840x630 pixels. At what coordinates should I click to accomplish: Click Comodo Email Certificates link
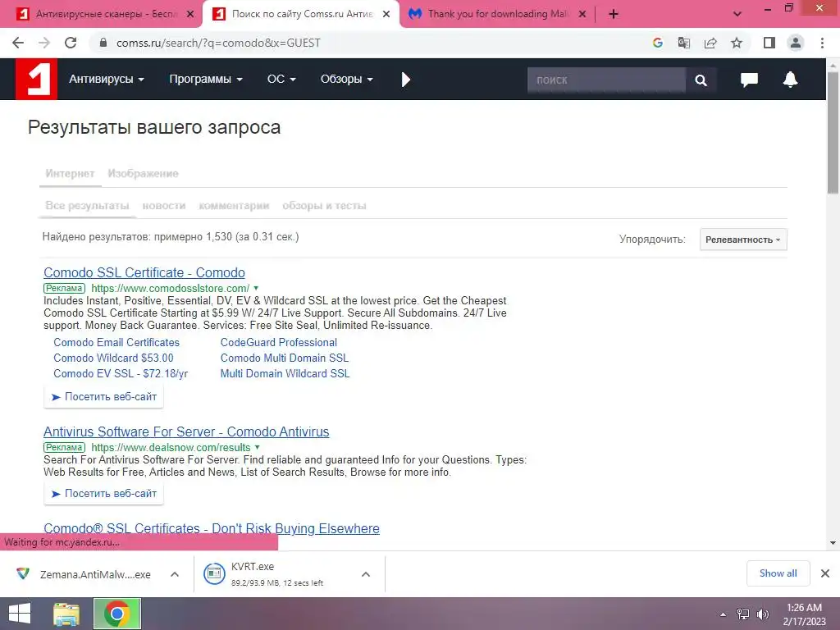(116, 342)
